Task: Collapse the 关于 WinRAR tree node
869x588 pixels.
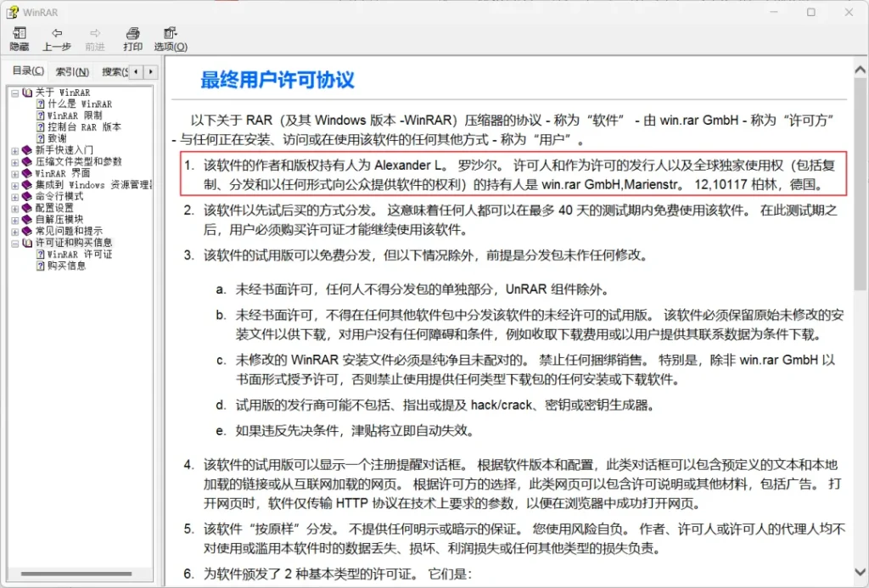Action: (15, 92)
